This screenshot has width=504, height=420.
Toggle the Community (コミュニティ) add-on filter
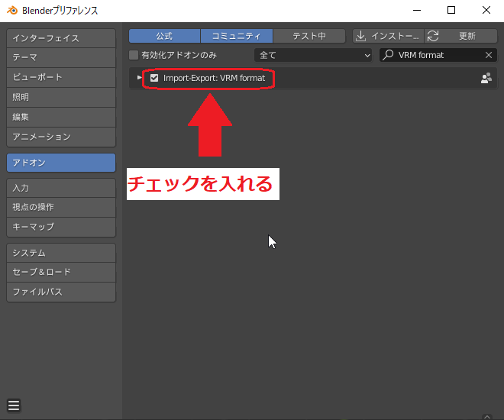point(237,36)
